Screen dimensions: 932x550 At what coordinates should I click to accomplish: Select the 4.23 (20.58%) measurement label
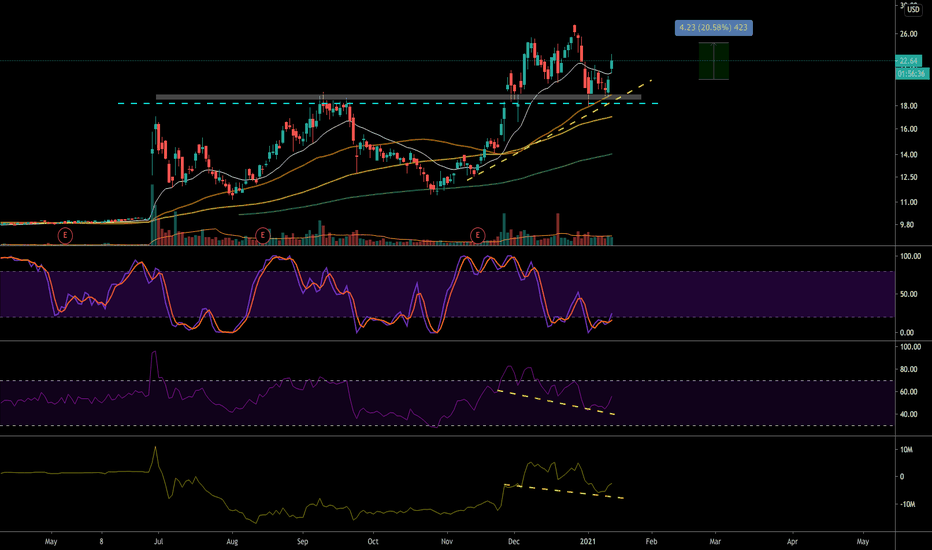pyautogui.click(x=713, y=27)
